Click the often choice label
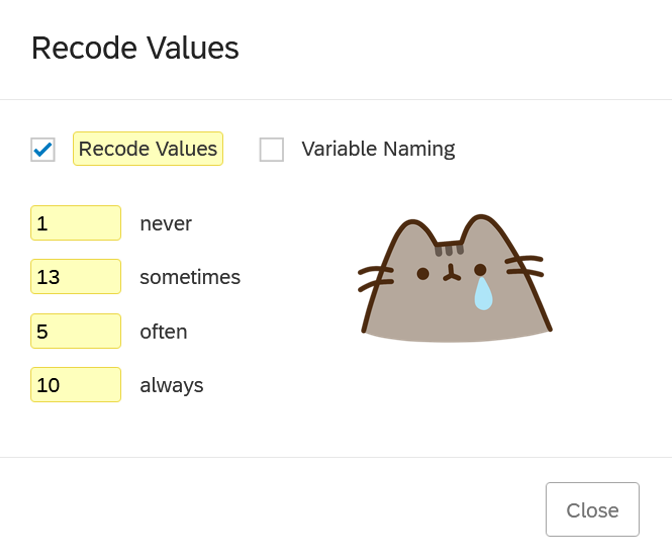Image resolution: width=672 pixels, height=556 pixels. (x=164, y=331)
